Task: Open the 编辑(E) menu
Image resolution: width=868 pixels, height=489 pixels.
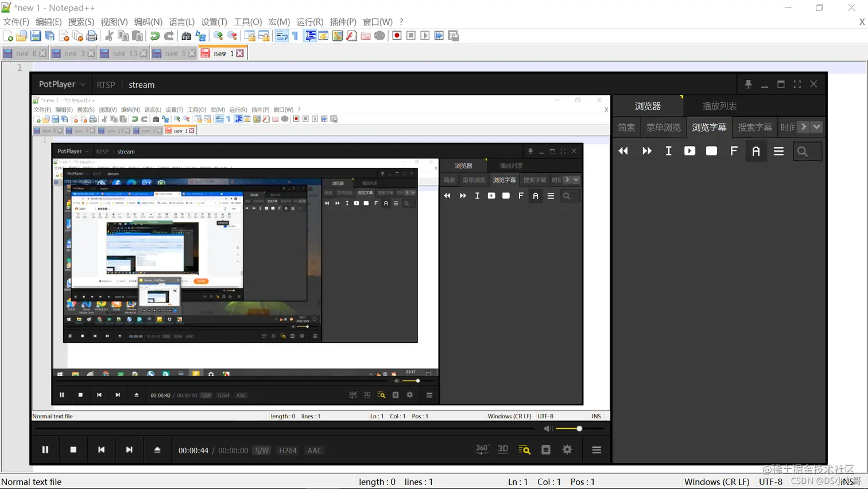Action: pyautogui.click(x=48, y=22)
